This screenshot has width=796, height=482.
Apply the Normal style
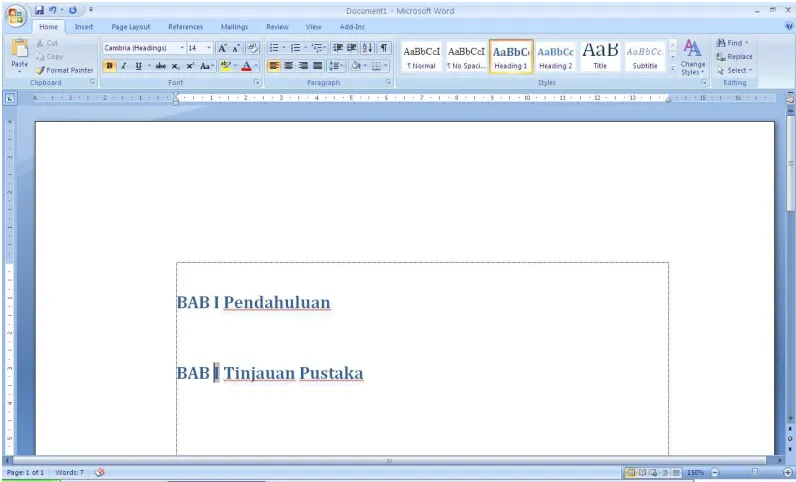tap(421, 57)
